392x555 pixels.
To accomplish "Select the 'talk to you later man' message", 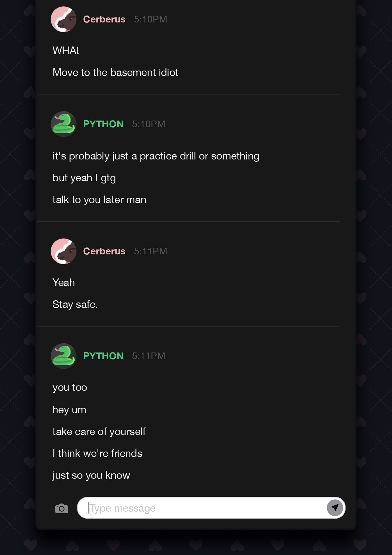I will coord(99,200).
